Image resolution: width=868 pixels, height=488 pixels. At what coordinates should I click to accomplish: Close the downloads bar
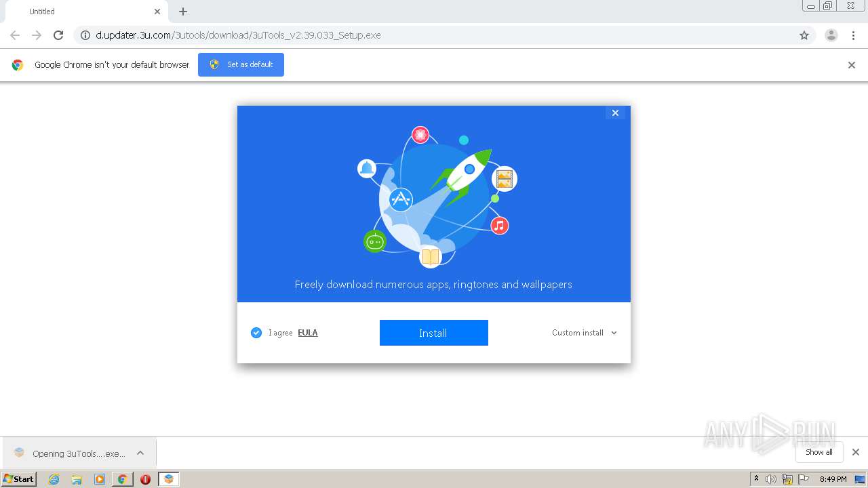[856, 452]
